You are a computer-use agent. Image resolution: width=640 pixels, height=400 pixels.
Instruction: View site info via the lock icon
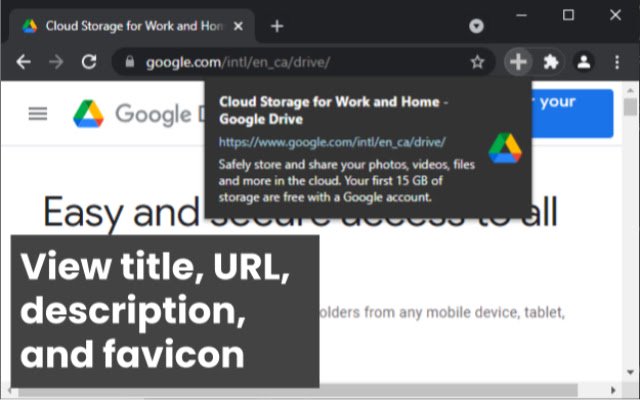tap(130, 62)
